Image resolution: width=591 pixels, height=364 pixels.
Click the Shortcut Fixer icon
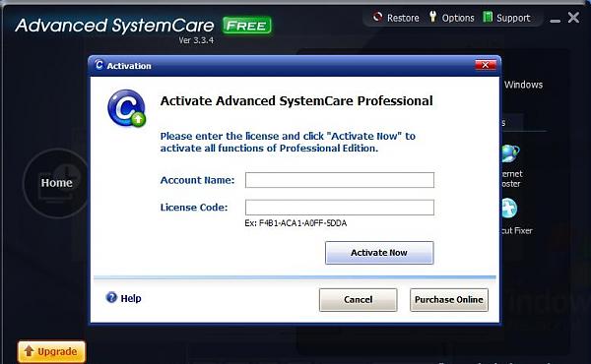509,209
